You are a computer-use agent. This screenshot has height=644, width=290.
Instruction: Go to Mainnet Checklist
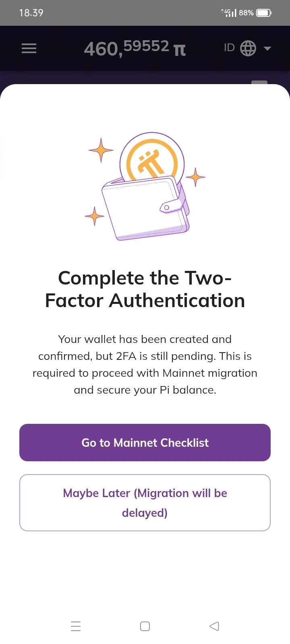click(145, 442)
